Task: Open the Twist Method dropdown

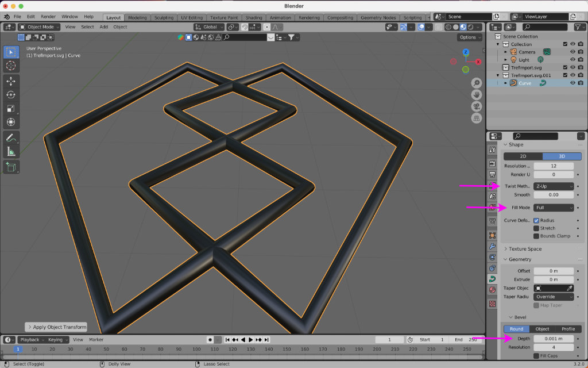Action: point(554,186)
